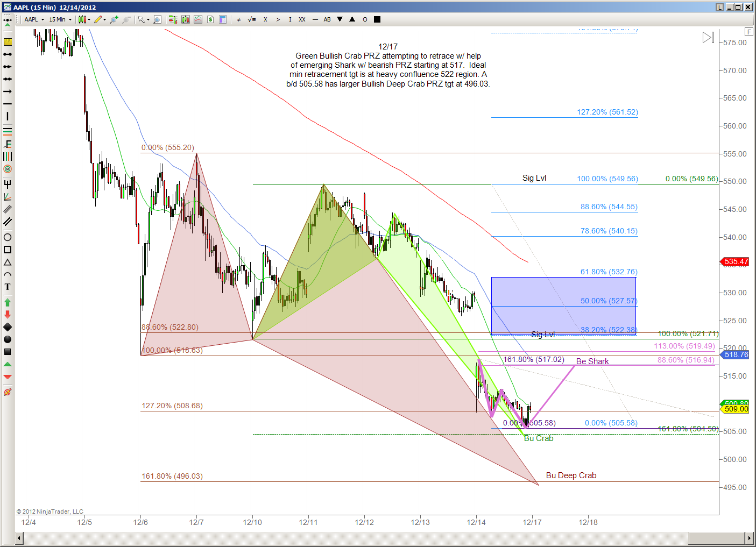Viewport: 756px width, 547px height.
Task: Toggle the chart trader dollar icon
Action: (x=210, y=19)
